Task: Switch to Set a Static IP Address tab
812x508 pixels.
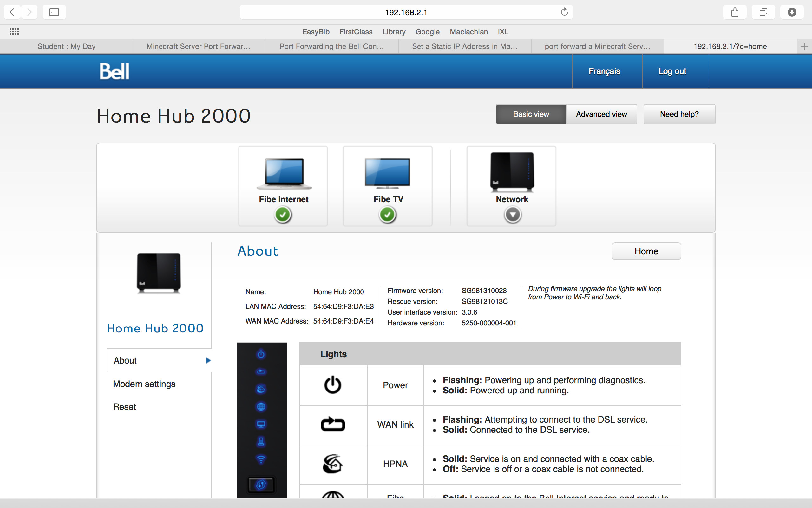Action: pyautogui.click(x=465, y=46)
